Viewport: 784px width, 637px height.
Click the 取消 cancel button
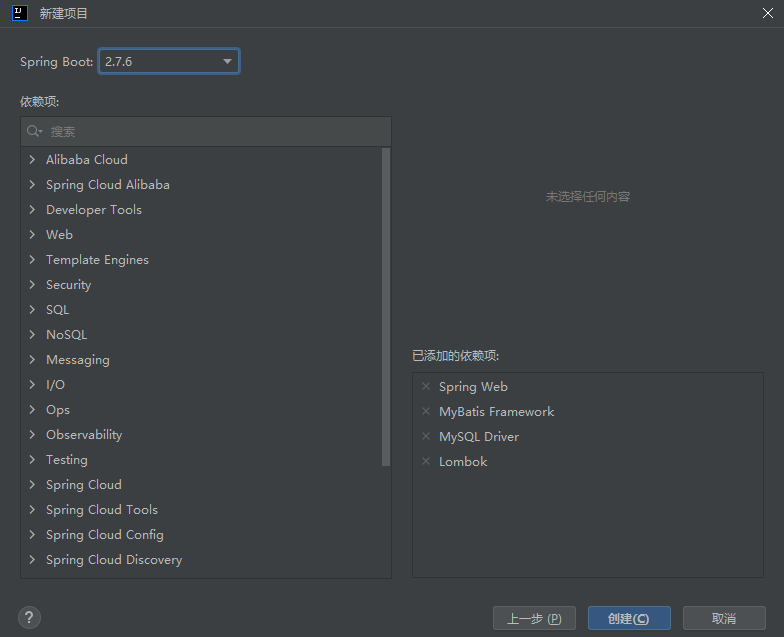(724, 618)
